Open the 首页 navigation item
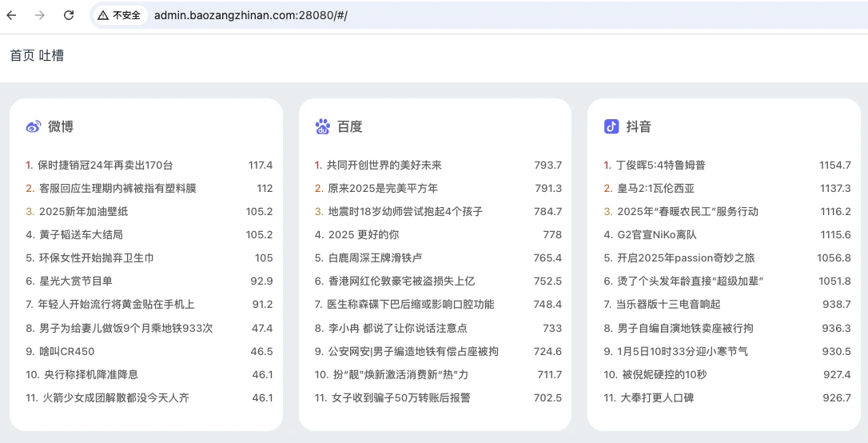Screen dimensions: 868x443 22,55
